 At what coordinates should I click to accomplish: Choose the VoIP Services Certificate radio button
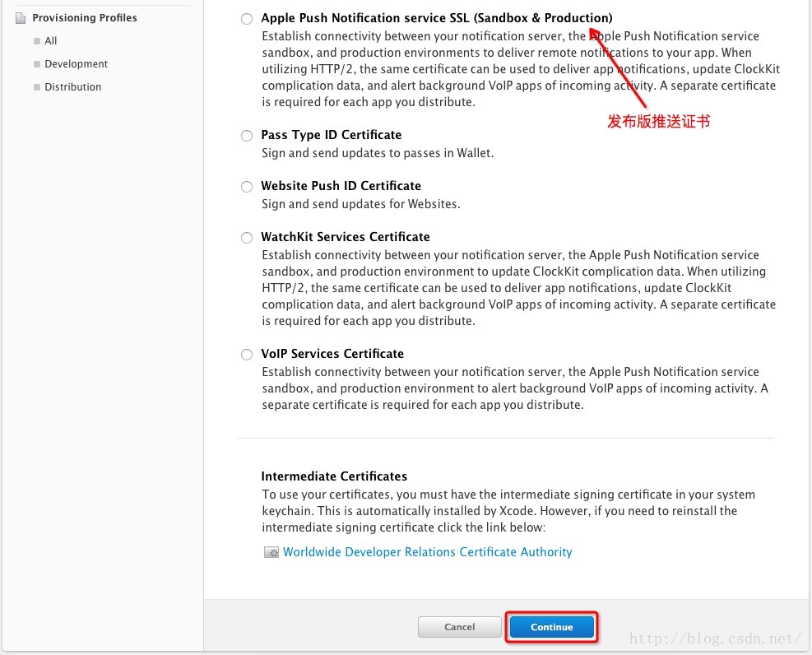point(247,355)
